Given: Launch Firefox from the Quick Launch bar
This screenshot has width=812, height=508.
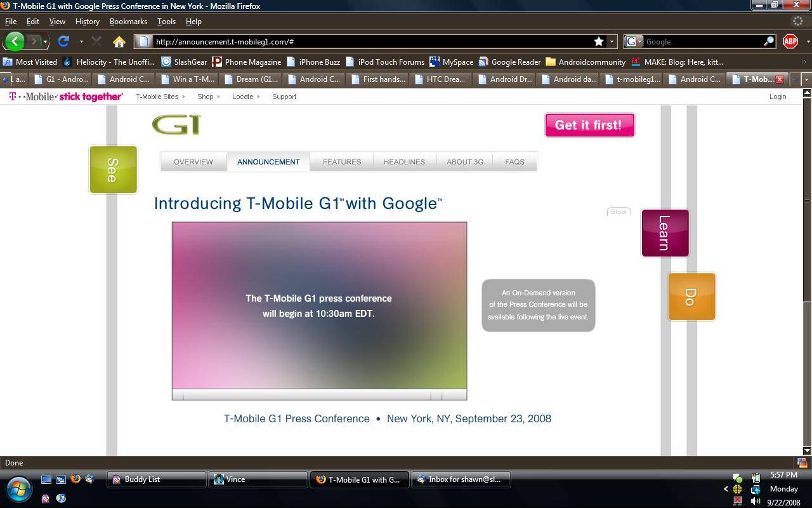Looking at the screenshot, I should click(75, 479).
